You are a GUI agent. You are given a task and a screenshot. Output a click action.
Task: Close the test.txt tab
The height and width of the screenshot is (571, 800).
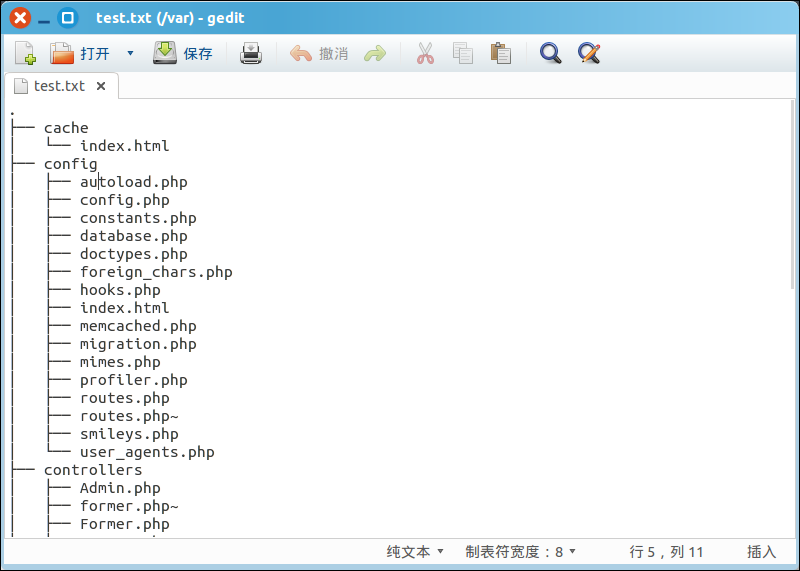(x=101, y=86)
